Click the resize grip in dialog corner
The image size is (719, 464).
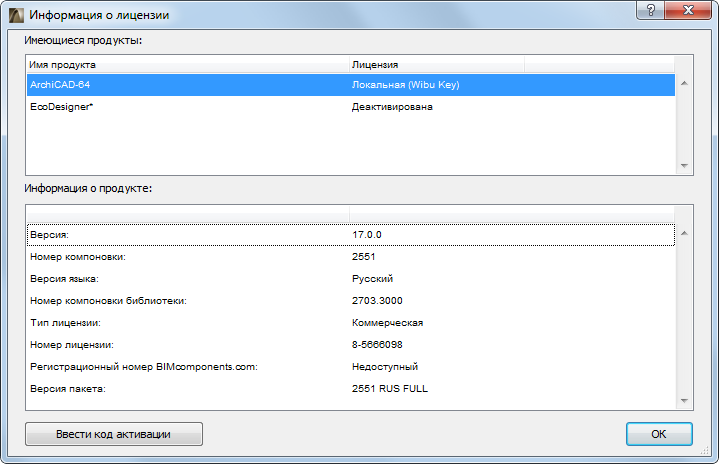[x=705, y=451]
